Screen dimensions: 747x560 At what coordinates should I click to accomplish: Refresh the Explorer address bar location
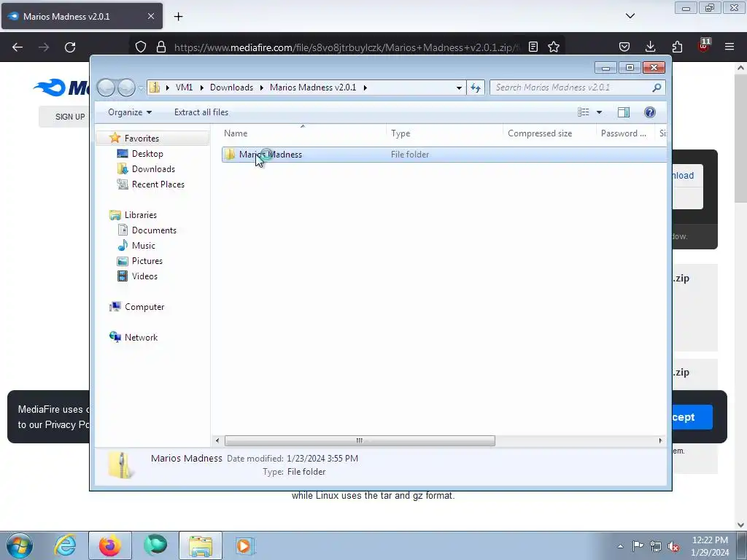click(476, 87)
